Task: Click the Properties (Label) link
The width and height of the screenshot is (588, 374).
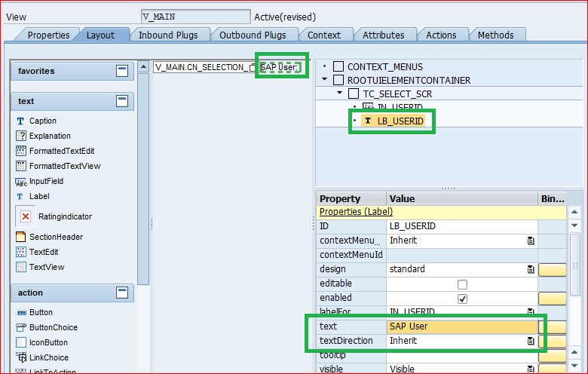Action: (356, 212)
